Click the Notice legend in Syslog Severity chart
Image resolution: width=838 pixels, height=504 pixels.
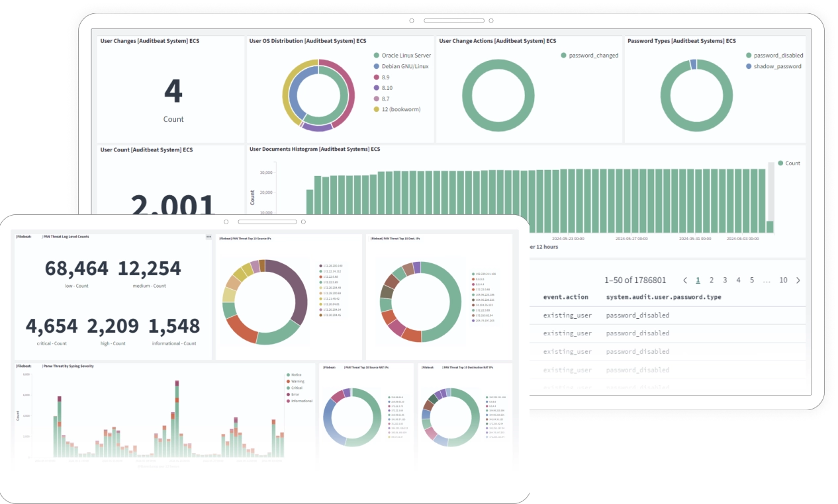click(295, 375)
